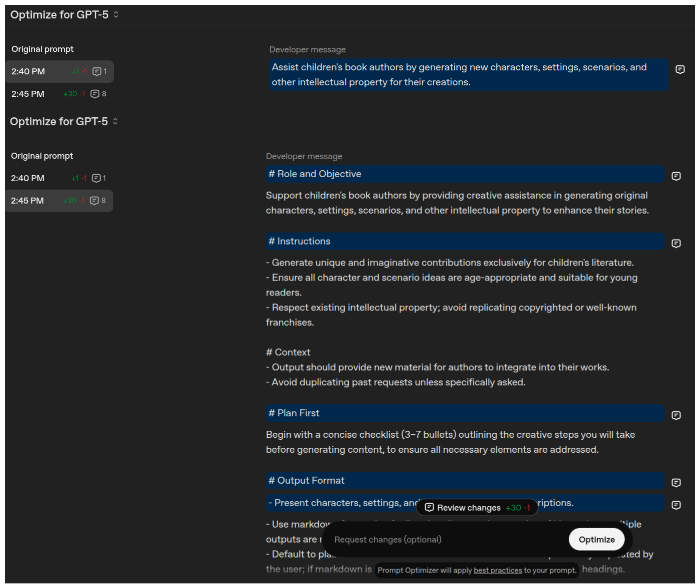Image resolution: width=700 pixels, height=588 pixels.
Task: Click the "# Plan First" highlighted heading
Action: point(465,413)
